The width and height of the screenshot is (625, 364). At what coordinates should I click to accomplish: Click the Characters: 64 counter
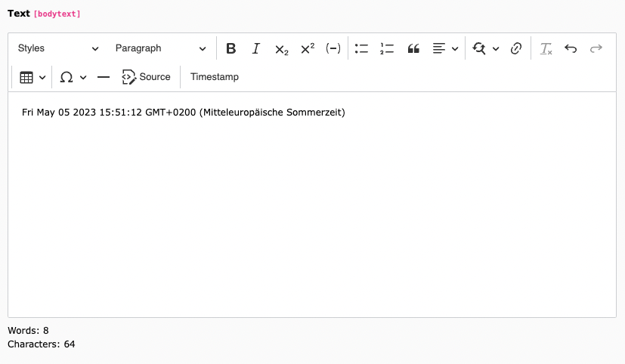(41, 344)
